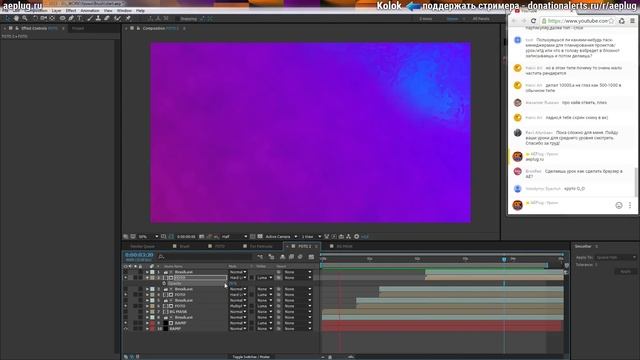Expand layer 1 BreakLeak properties triangle
The height and width of the screenshot is (360, 640).
click(x=147, y=272)
